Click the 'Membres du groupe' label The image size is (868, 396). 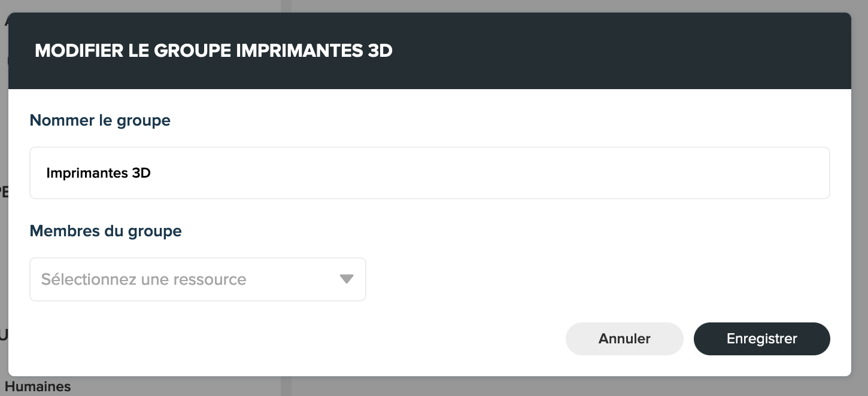coord(105,231)
